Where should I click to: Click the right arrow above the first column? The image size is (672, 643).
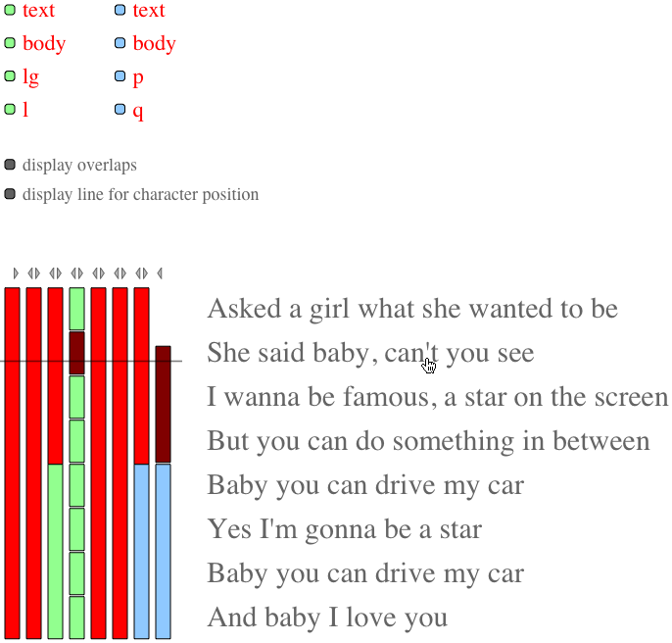(16, 273)
